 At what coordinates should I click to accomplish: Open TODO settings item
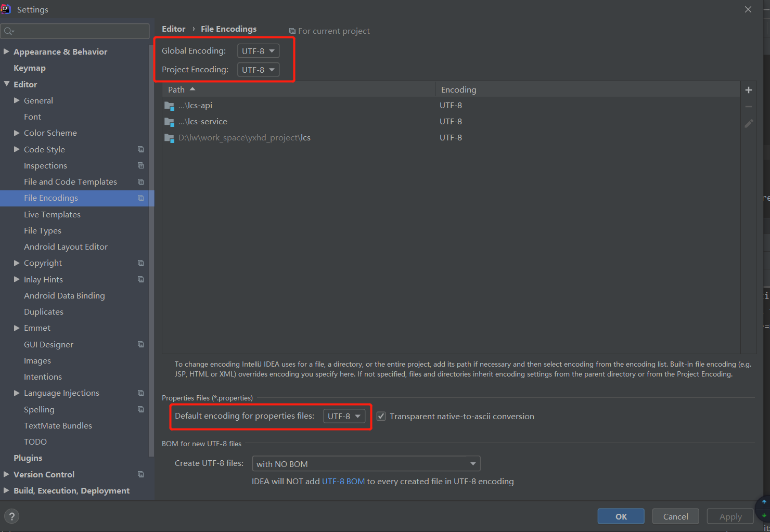point(35,442)
